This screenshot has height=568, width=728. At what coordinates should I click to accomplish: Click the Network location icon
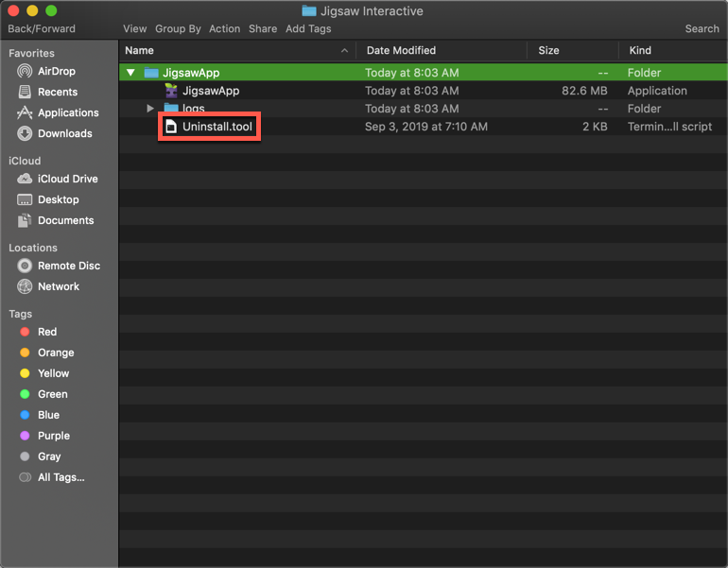tap(26, 286)
